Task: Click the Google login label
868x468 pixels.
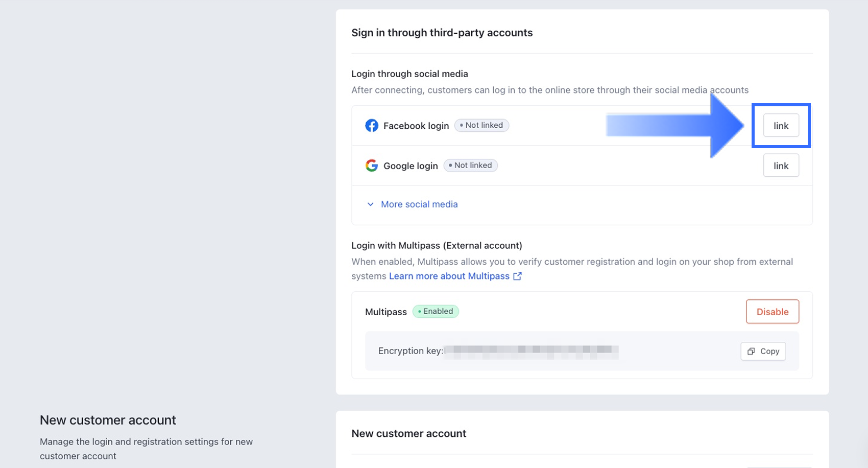Action: click(x=411, y=166)
